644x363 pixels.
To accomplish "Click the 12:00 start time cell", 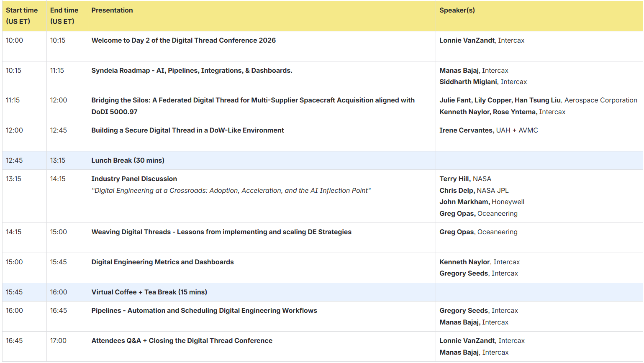I will click(x=24, y=136).
